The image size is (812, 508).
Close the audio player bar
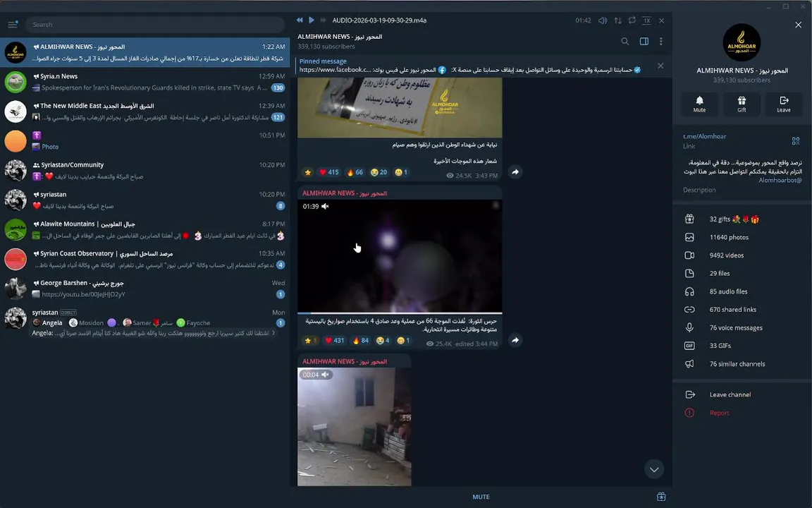661,20
